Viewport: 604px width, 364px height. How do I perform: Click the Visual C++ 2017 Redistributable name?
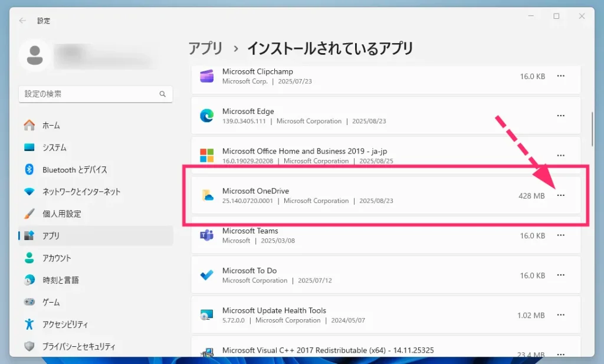[328, 350]
